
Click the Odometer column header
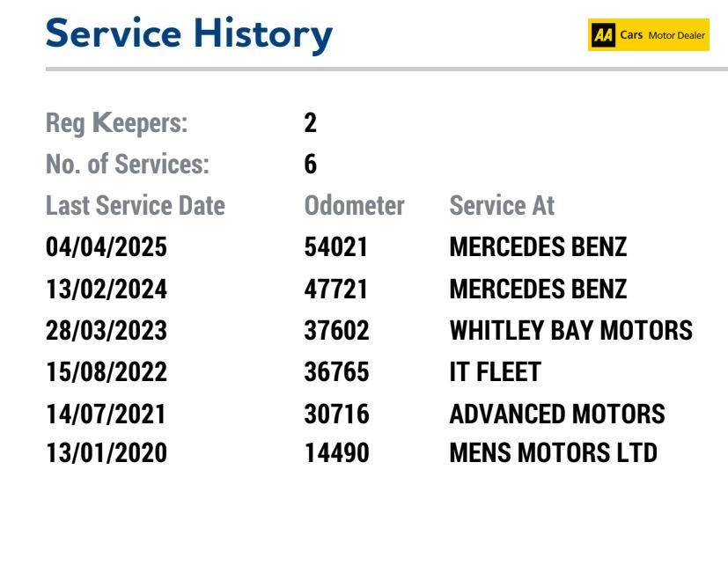[x=354, y=206]
